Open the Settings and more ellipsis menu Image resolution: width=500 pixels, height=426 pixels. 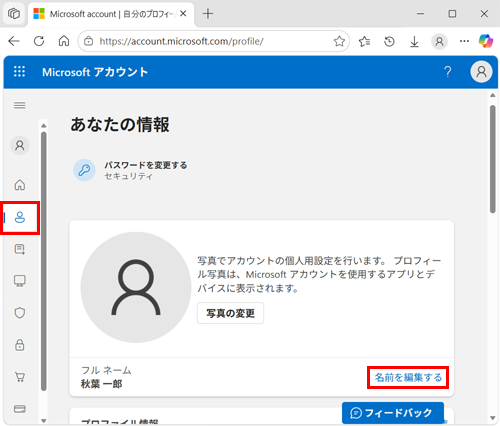coord(464,41)
